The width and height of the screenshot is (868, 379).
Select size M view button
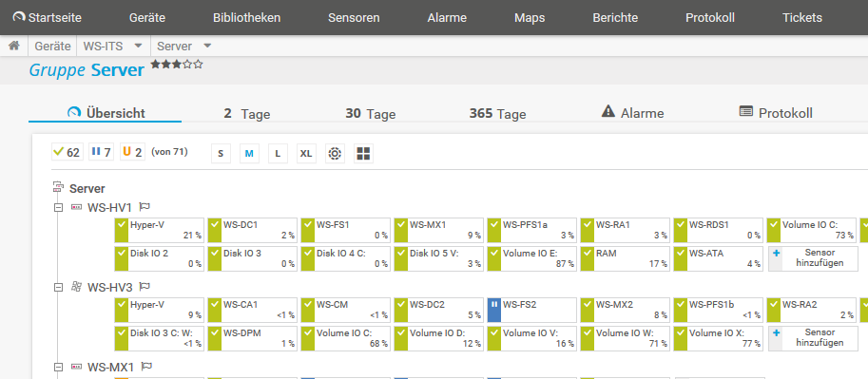249,153
